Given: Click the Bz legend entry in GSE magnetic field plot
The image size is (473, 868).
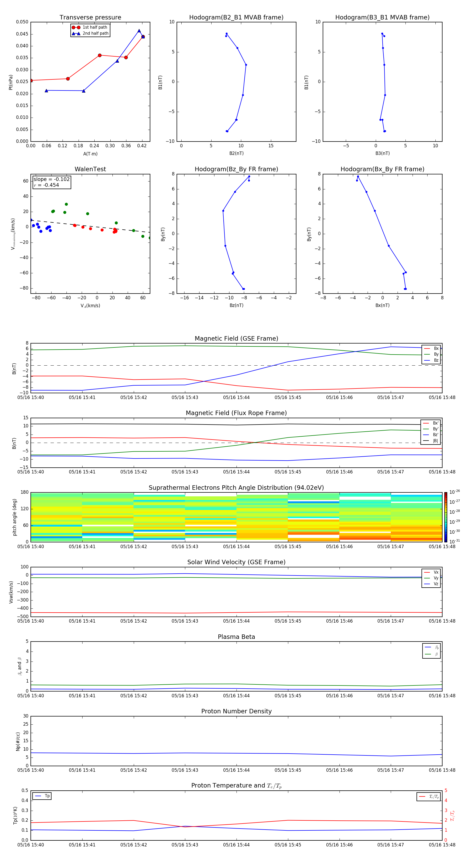Looking at the screenshot, I should coord(431,361).
